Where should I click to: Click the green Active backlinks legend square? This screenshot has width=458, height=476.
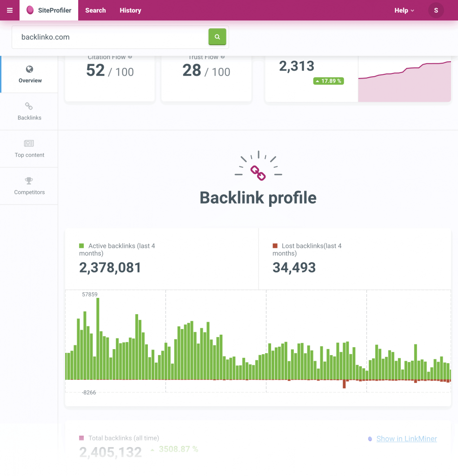(82, 246)
